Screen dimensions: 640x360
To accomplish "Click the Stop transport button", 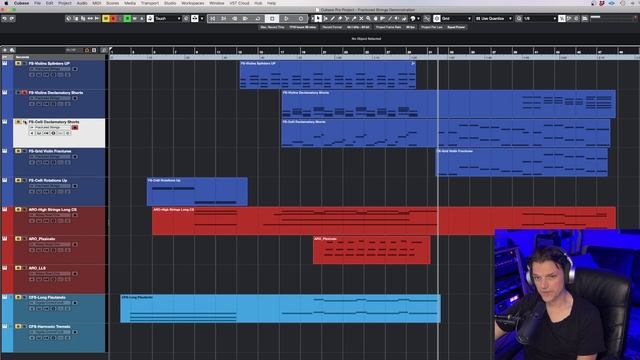I will [272, 18].
